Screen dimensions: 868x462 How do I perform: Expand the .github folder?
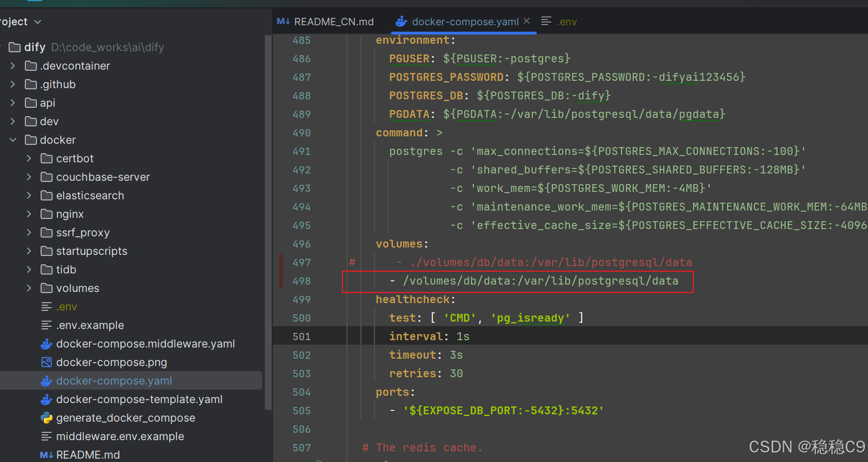click(x=13, y=84)
